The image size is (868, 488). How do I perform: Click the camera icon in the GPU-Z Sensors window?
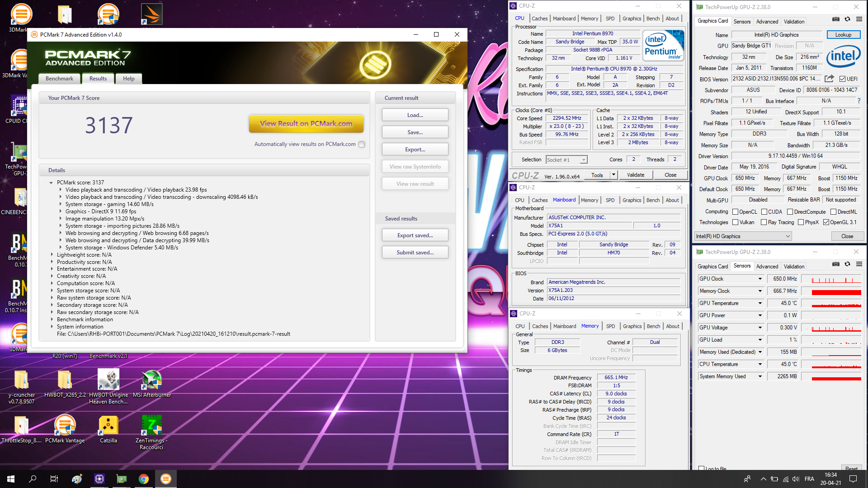point(836,264)
